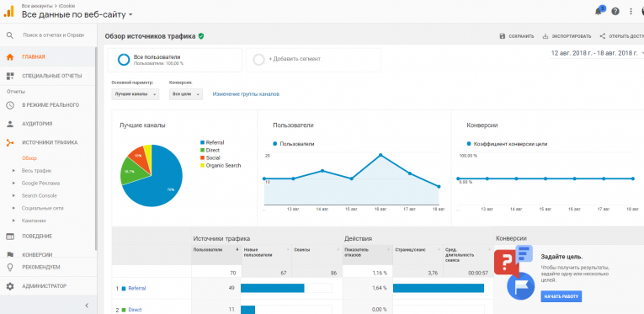Click the green verified shield icon
This screenshot has width=644, height=314.
[x=201, y=36]
